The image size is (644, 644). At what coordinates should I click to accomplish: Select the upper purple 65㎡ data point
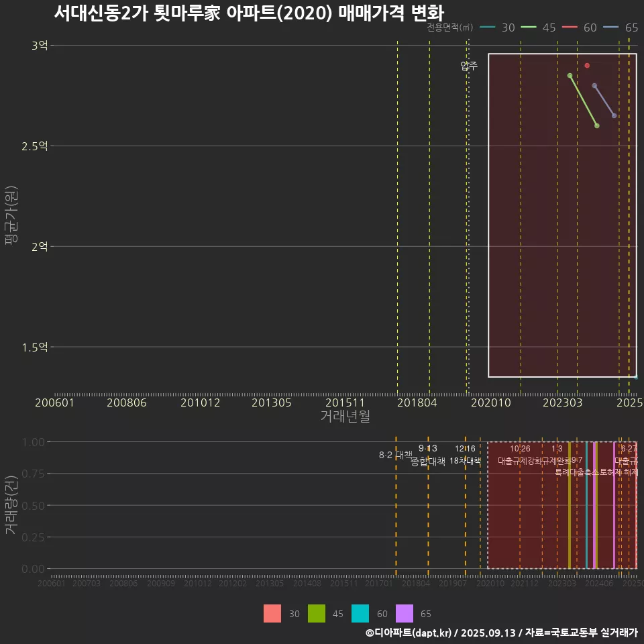pos(594,86)
